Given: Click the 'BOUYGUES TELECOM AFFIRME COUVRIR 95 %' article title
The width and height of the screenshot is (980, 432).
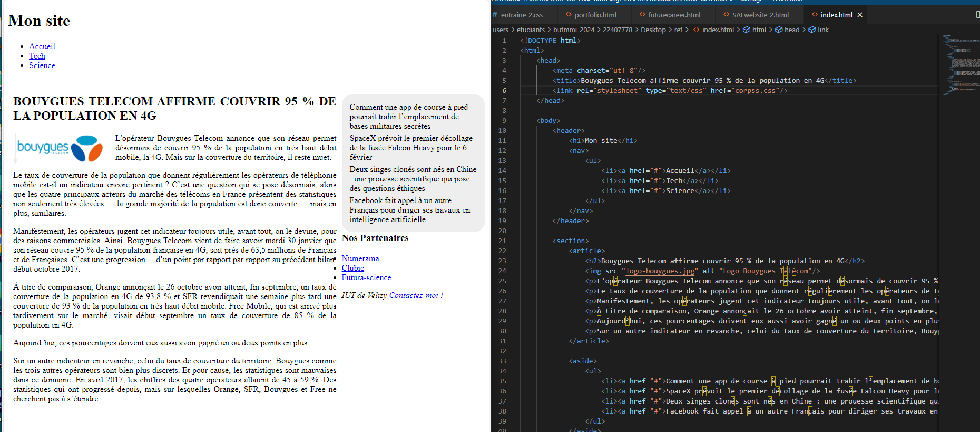Looking at the screenshot, I should (x=174, y=108).
